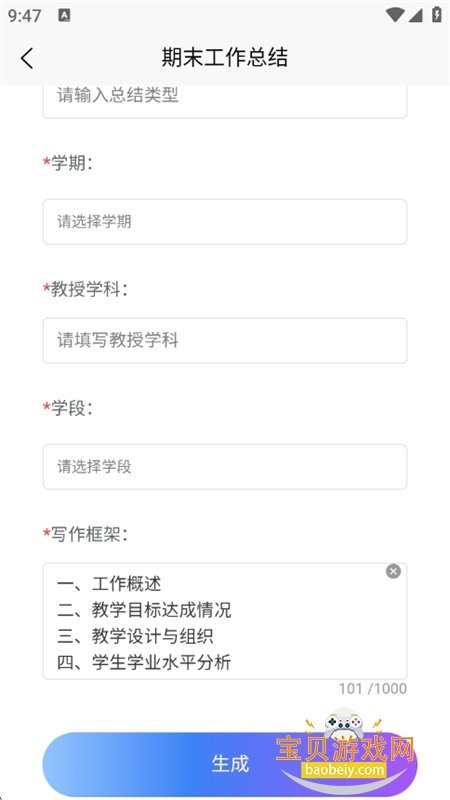Image resolution: width=450 pixels, height=800 pixels.
Task: Open the 请选择学期 semester dropdown
Action: (224, 222)
